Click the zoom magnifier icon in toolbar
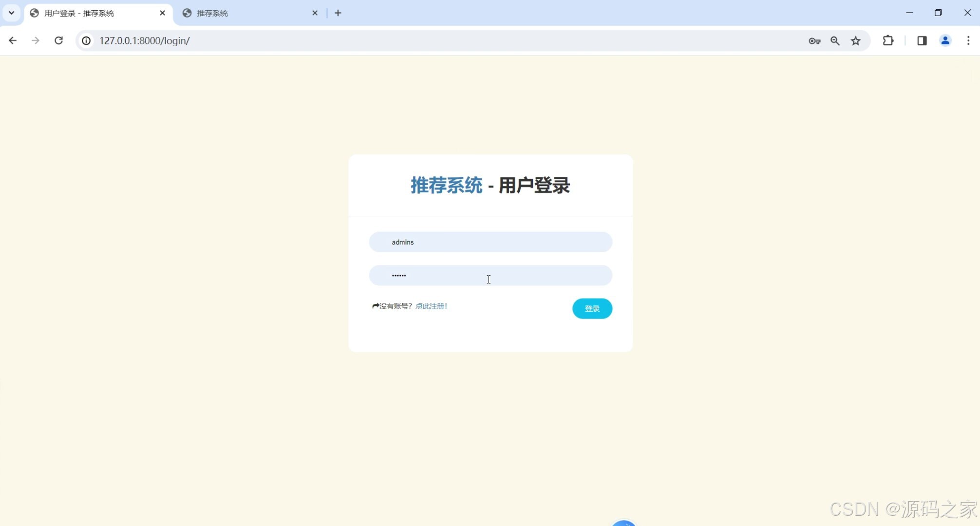Viewport: 980px width, 526px height. tap(835, 41)
